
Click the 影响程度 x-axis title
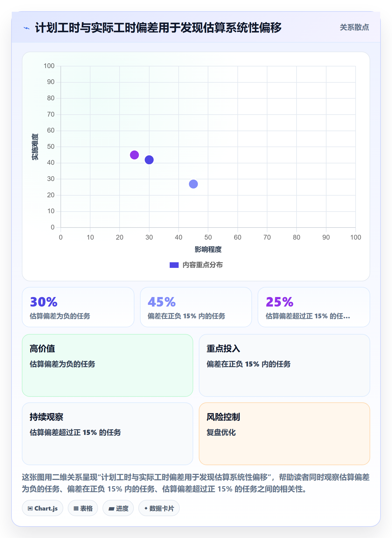coord(208,249)
